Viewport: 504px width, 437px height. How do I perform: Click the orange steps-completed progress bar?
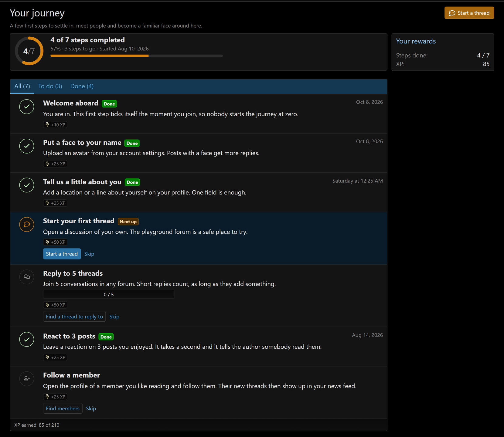(x=137, y=56)
